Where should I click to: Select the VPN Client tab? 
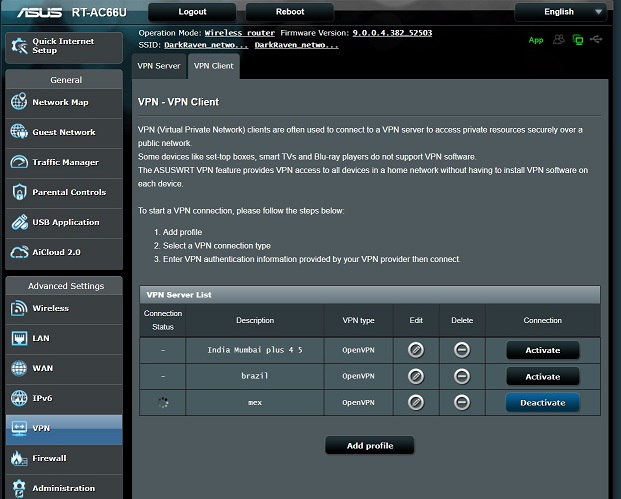click(214, 66)
